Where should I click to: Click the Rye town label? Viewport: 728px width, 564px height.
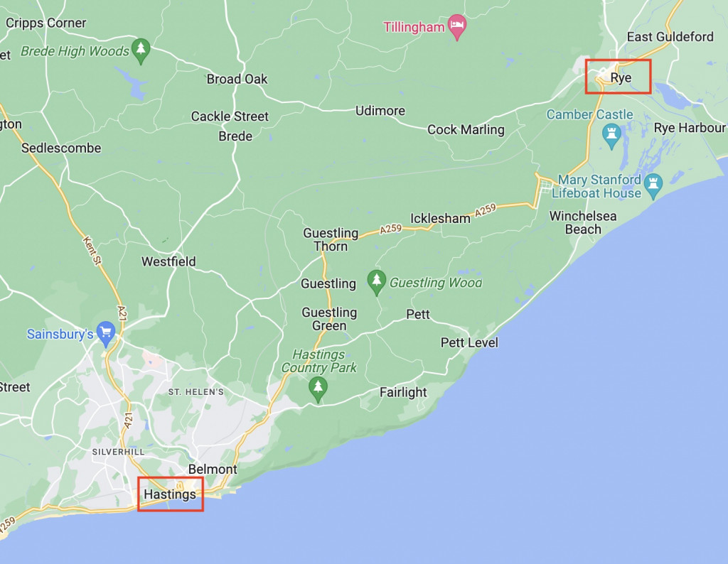(621, 77)
